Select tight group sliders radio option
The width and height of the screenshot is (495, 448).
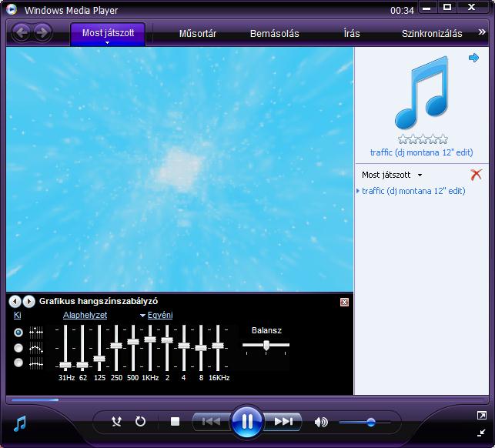(18, 363)
